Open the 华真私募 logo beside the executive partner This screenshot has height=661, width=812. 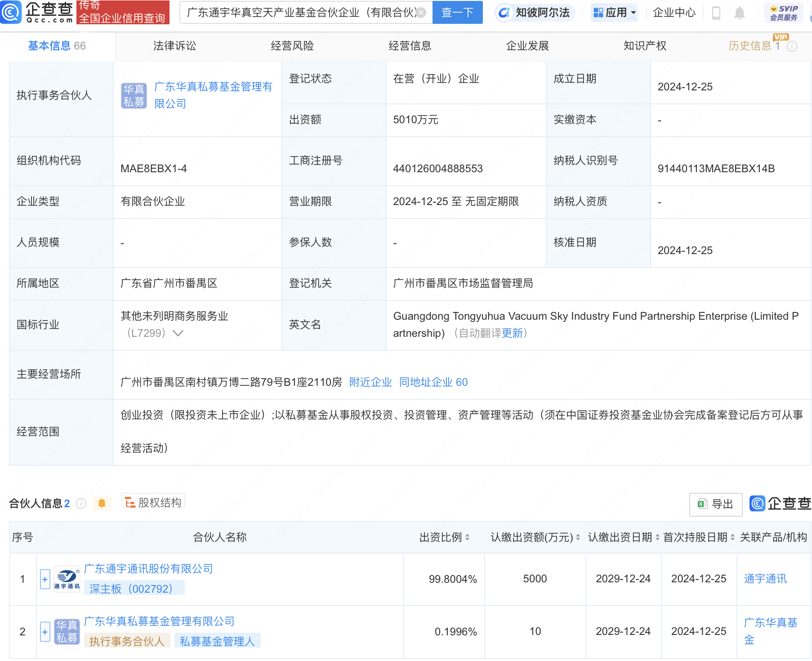pos(134,95)
